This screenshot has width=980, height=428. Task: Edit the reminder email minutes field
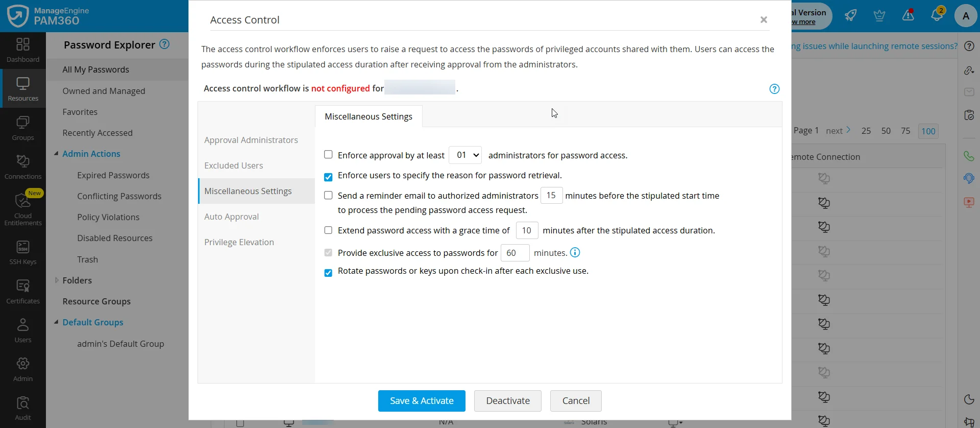pyautogui.click(x=552, y=195)
